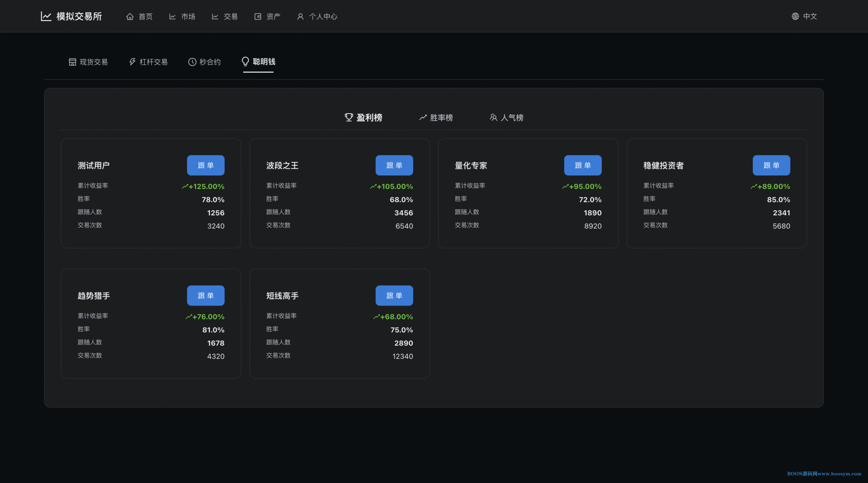Click the globe language icon
This screenshot has width=868, height=483.
[x=795, y=16]
